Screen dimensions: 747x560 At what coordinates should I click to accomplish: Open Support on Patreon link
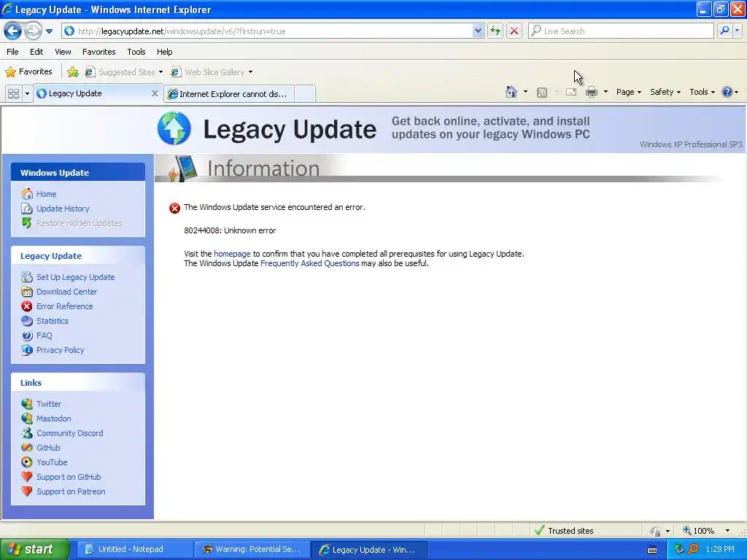tap(71, 492)
